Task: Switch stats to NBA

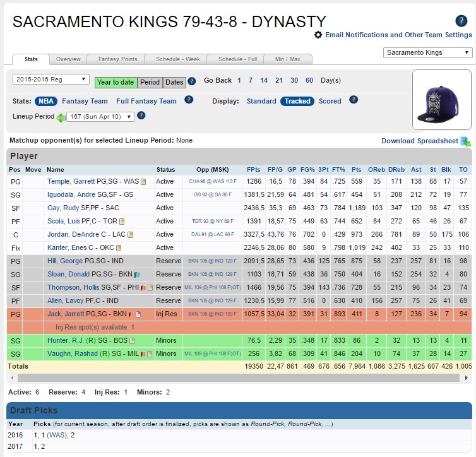Action: click(x=46, y=101)
